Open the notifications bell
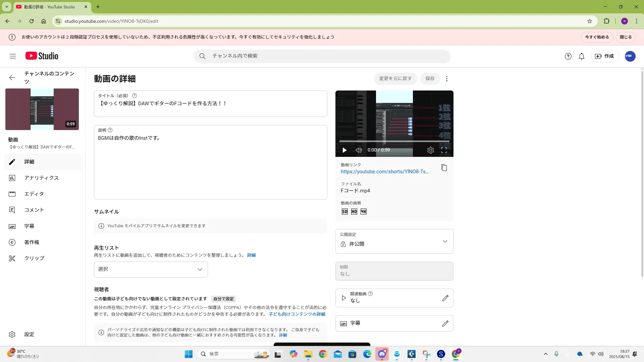644x362 pixels. coord(582,56)
